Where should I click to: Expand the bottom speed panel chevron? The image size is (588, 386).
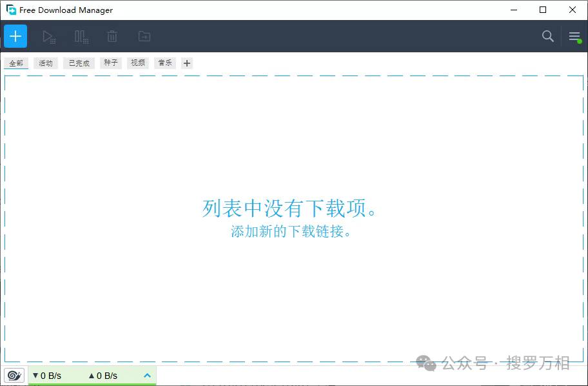[x=147, y=375]
